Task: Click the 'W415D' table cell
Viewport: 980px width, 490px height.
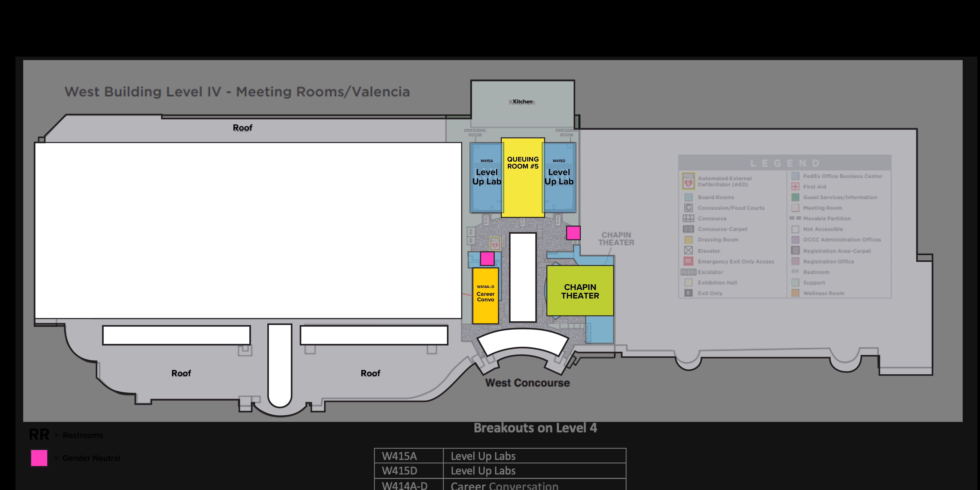Action: click(x=409, y=471)
